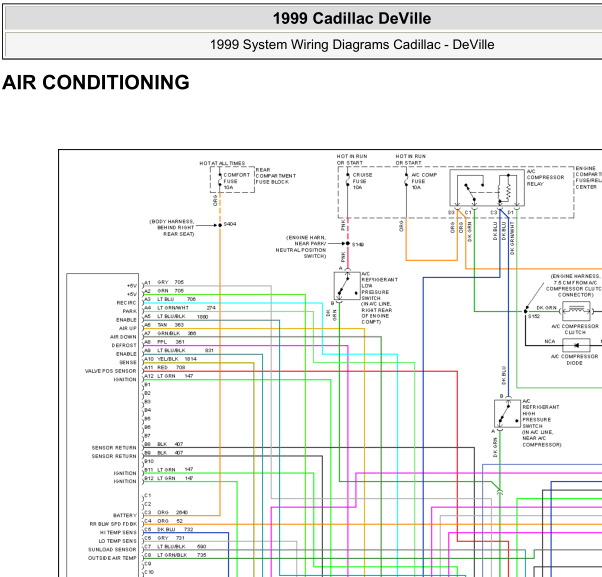The image size is (602, 577).
Task: Click the OUTSIDE AIR TEMP terminal name
Action: pyautogui.click(x=112, y=558)
